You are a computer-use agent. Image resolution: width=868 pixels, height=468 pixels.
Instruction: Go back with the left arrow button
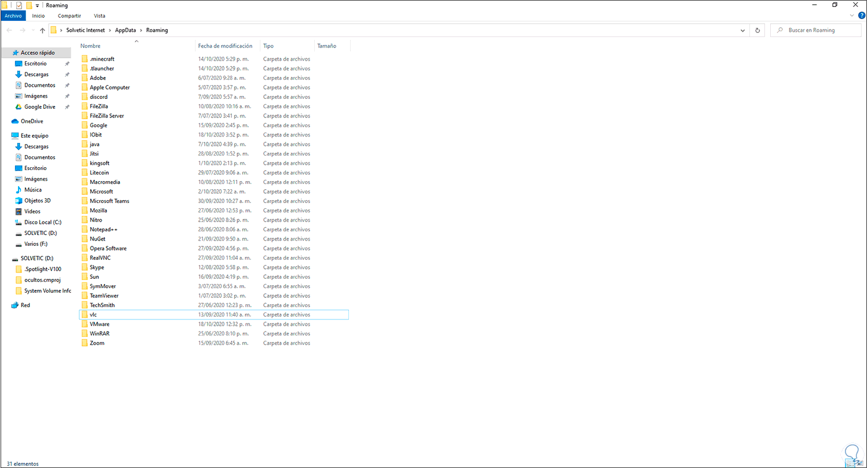coord(9,30)
